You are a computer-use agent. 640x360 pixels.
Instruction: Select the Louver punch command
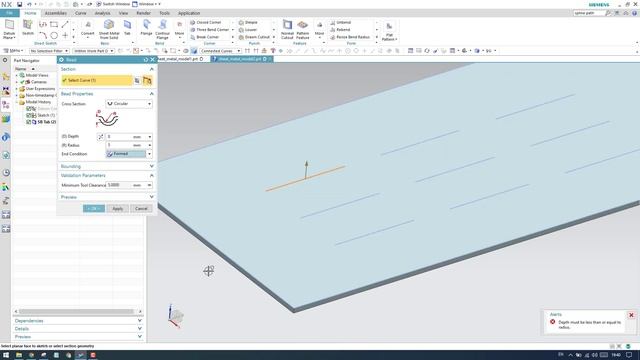248,30
